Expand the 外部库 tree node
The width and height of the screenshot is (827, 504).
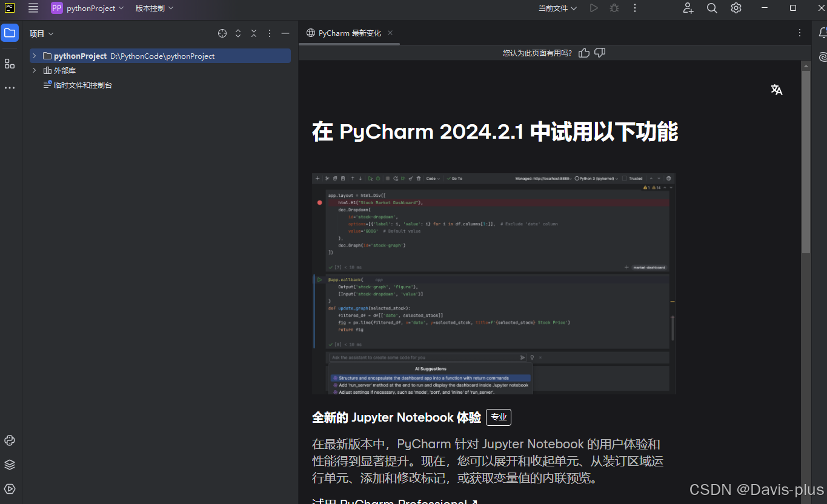(x=35, y=70)
